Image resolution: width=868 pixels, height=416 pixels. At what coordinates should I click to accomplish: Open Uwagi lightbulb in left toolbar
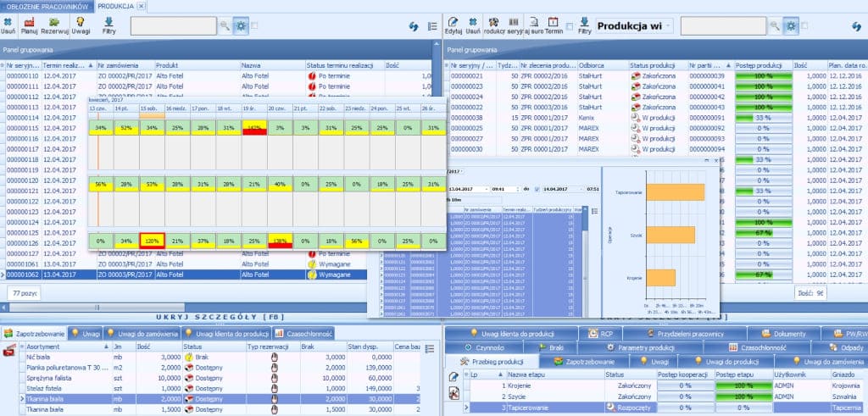click(x=81, y=21)
